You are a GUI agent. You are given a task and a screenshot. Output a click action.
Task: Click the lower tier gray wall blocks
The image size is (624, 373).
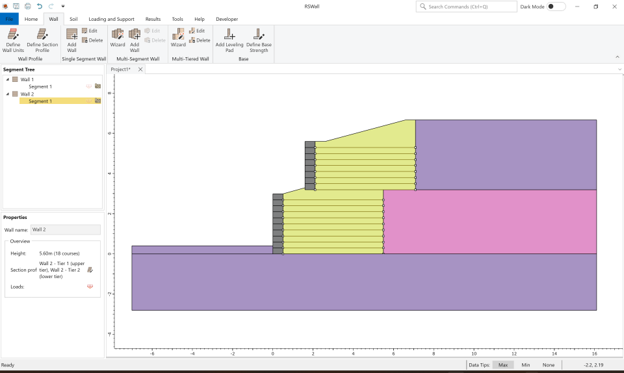pos(278,224)
